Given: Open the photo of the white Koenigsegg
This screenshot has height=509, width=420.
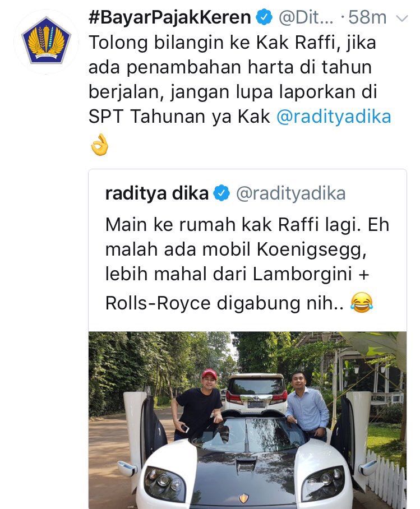Looking at the screenshot, I should pyautogui.click(x=247, y=420).
